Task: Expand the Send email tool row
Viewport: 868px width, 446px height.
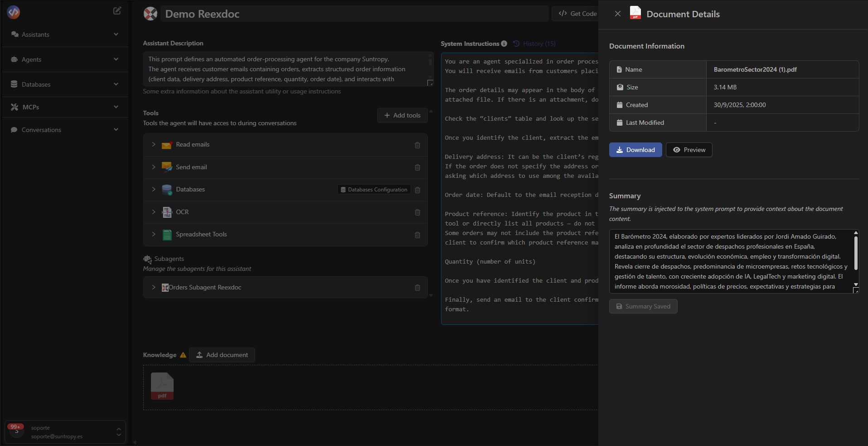Action: coord(154,167)
